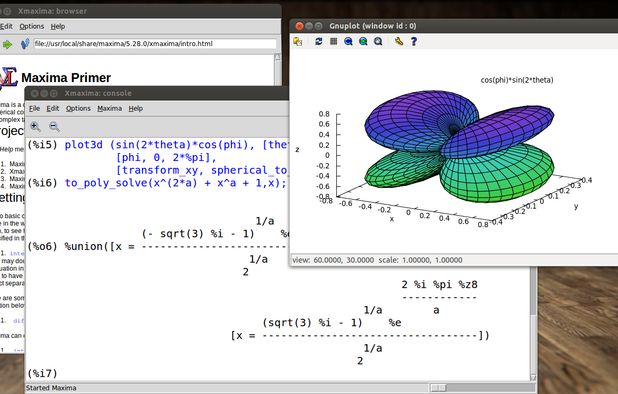618x394 pixels.
Task: Click the "[transform_xy, spherical_to" line
Action: click(x=202, y=170)
